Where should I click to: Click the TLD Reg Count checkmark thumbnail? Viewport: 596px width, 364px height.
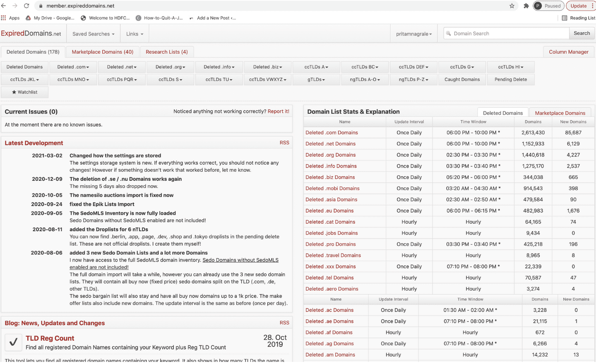tap(13, 342)
